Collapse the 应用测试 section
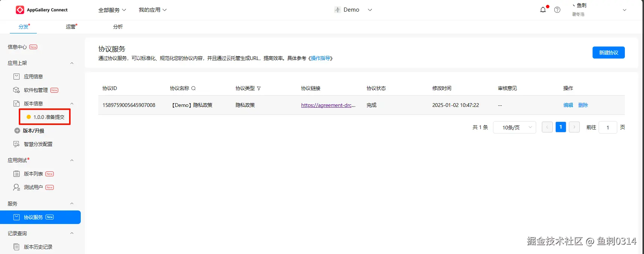This screenshot has width=644, height=254. tap(72, 160)
